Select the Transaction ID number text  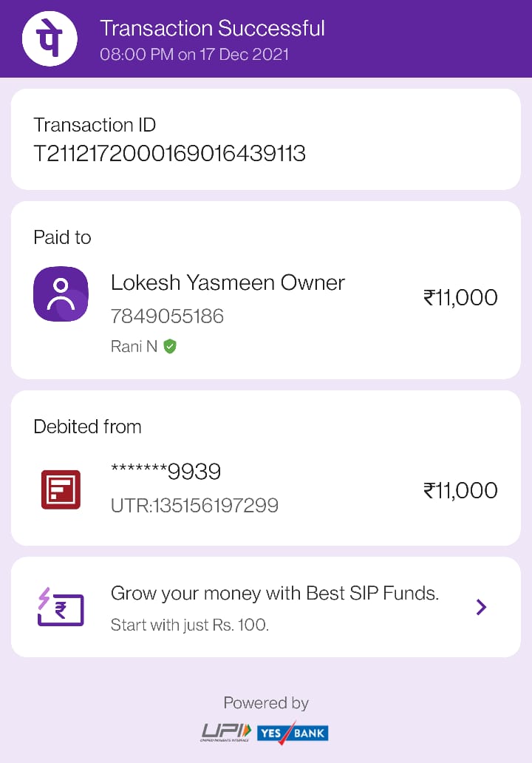tap(170, 154)
